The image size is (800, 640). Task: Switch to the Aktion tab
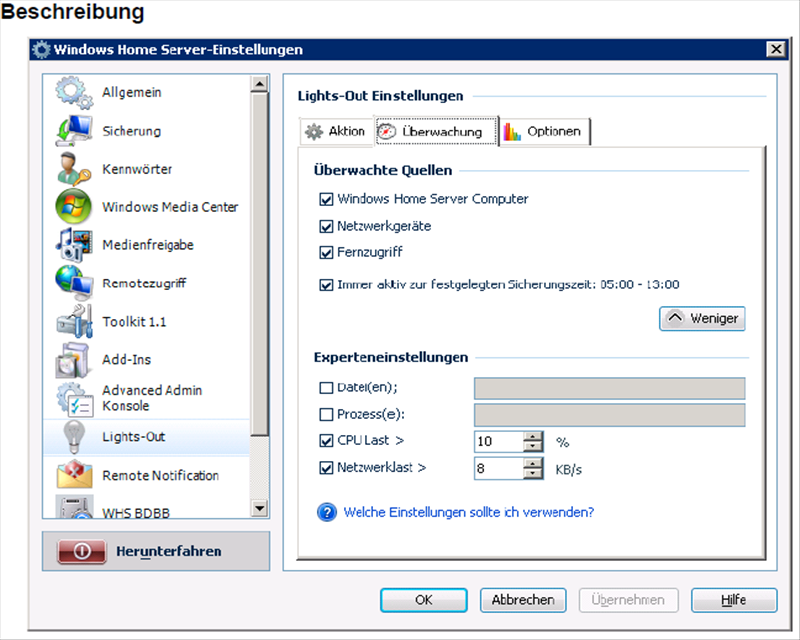336,131
